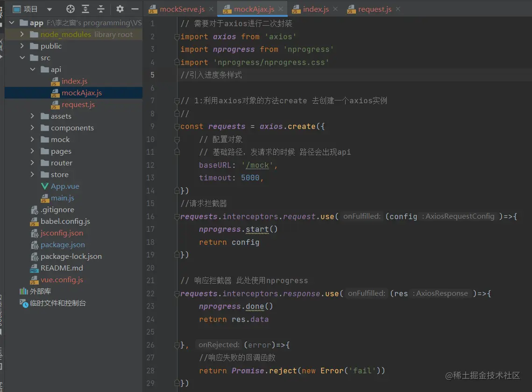Close the mockServe.js tab

[212, 9]
